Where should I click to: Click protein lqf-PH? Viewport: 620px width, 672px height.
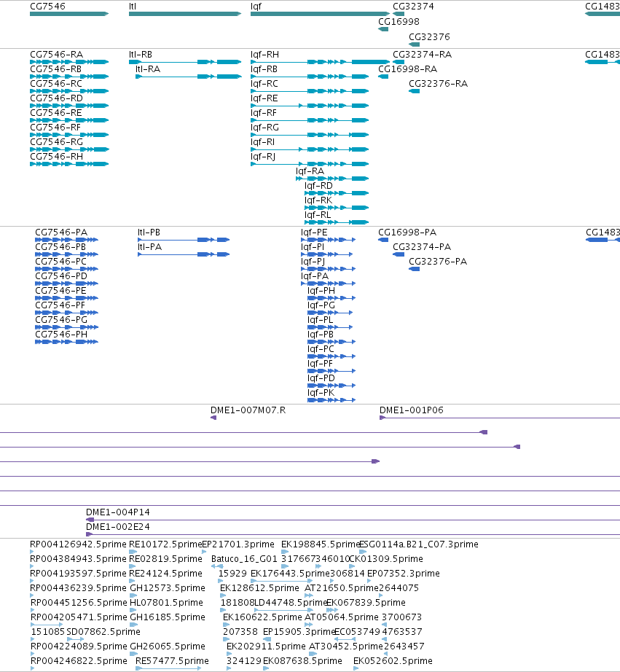click(321, 291)
